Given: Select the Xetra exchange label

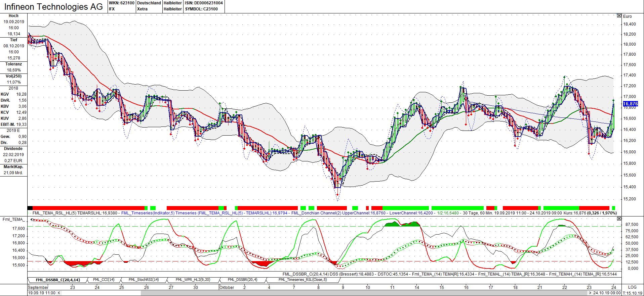Looking at the screenshot, I should (x=142, y=9).
